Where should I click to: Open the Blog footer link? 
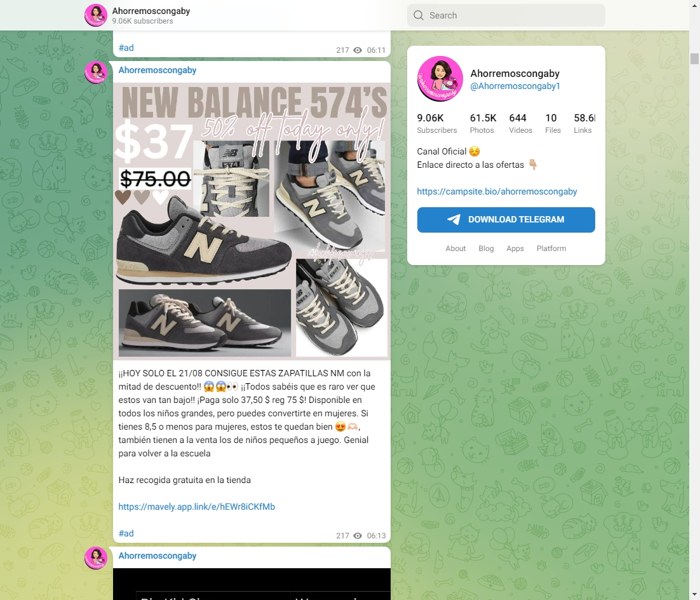tap(486, 249)
